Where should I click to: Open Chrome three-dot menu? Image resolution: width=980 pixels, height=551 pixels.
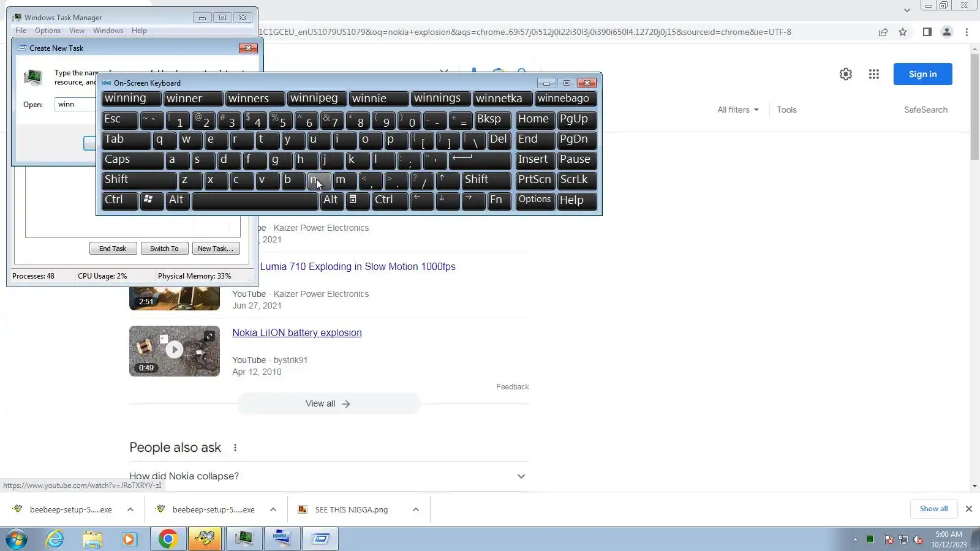967,32
